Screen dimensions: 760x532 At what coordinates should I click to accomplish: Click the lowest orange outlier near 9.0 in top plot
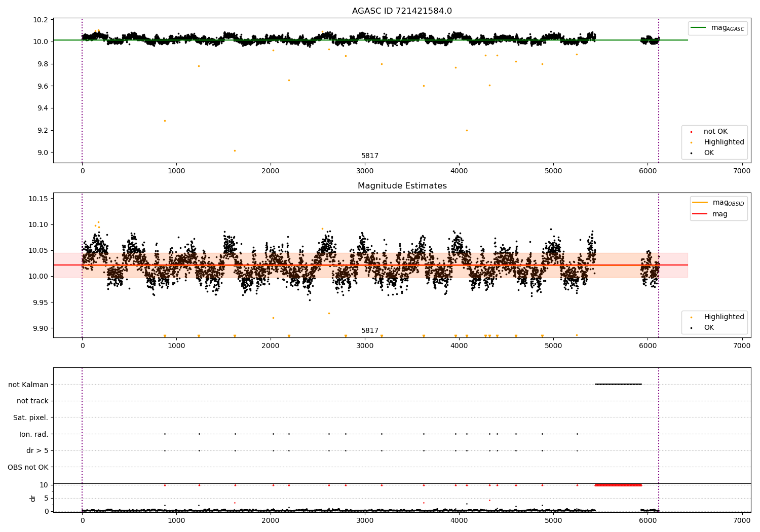(235, 150)
